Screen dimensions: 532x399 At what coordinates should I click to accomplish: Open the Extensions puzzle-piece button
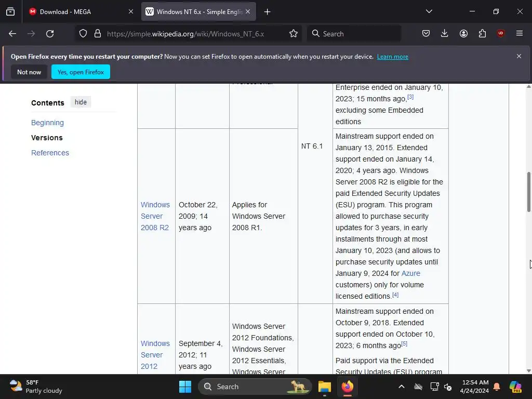[482, 33]
